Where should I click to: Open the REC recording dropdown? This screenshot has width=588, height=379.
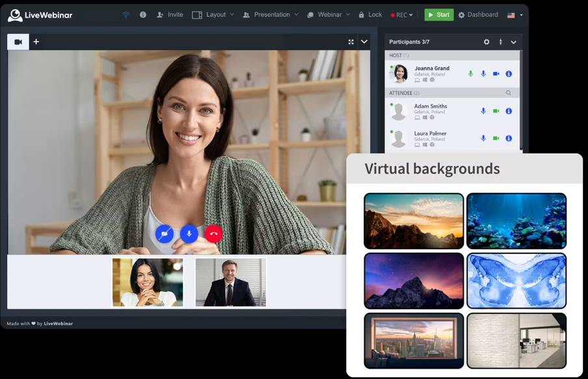tap(401, 15)
